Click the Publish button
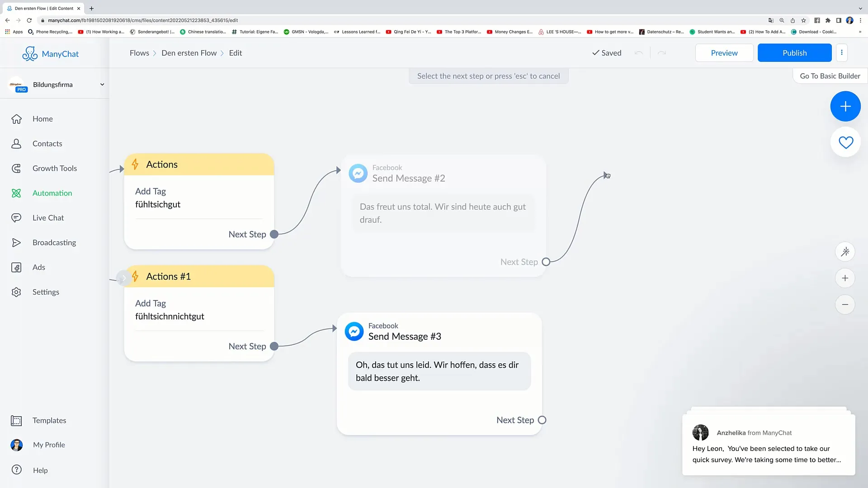 pyautogui.click(x=794, y=53)
